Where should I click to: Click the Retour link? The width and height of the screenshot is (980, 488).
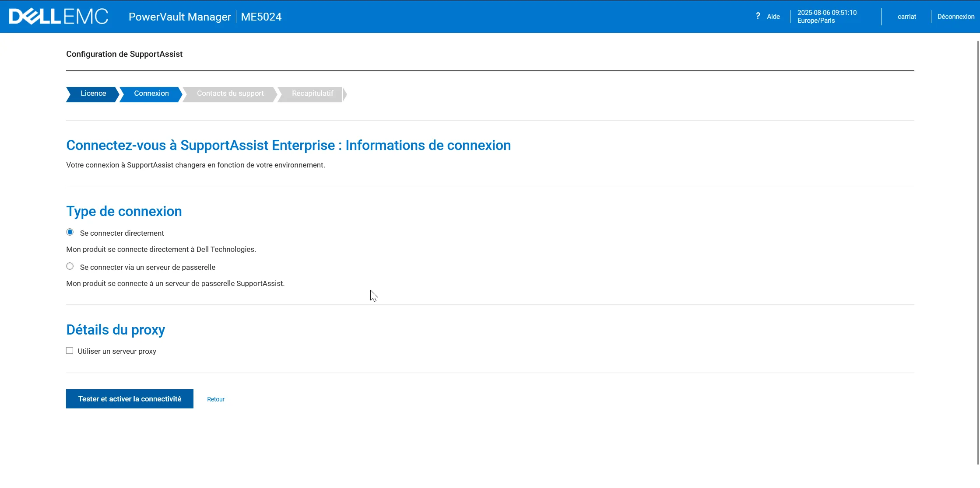click(x=216, y=399)
